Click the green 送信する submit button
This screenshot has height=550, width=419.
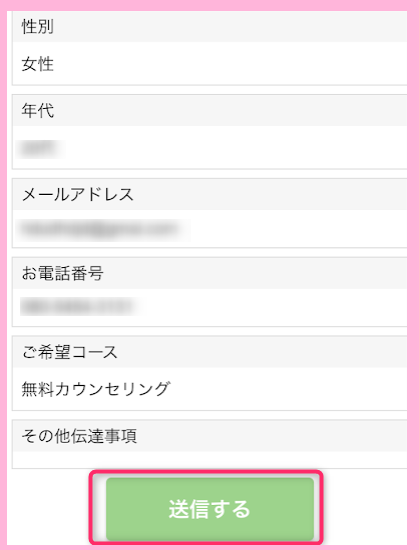point(210,509)
